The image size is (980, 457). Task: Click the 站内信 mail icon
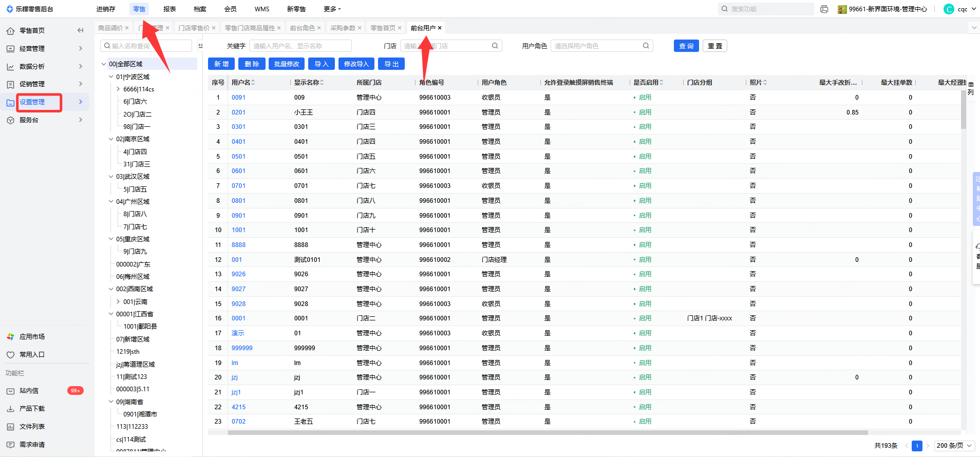pyautogui.click(x=10, y=391)
